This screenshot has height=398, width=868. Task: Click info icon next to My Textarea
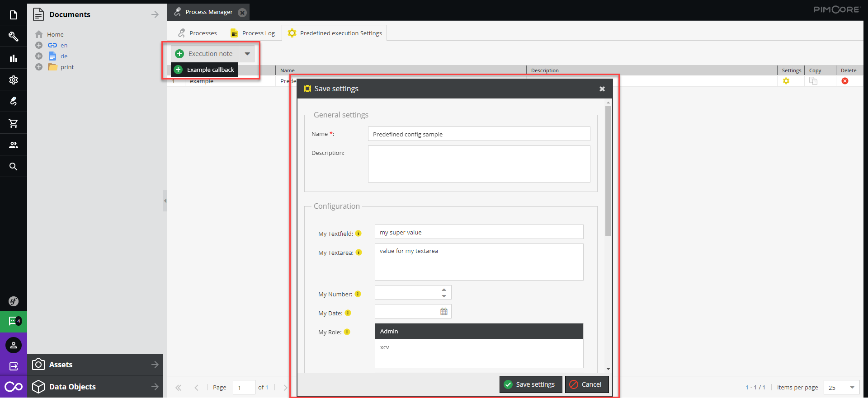point(359,253)
